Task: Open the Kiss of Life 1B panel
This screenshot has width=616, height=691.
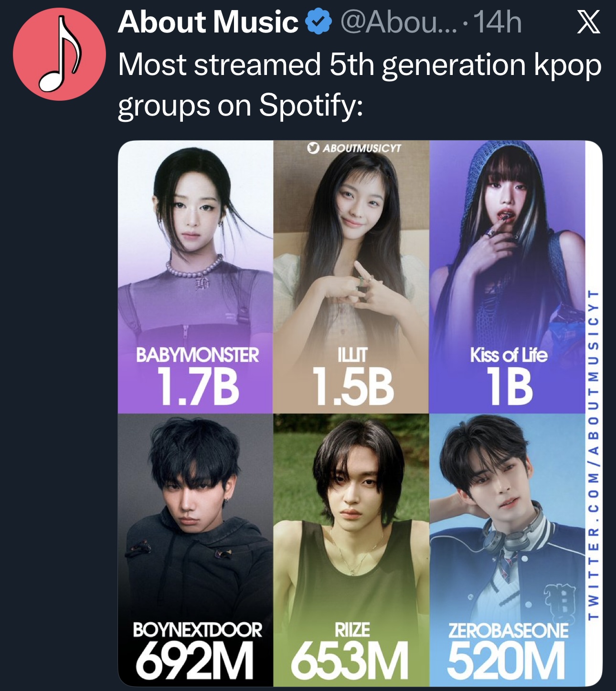Action: [x=507, y=277]
